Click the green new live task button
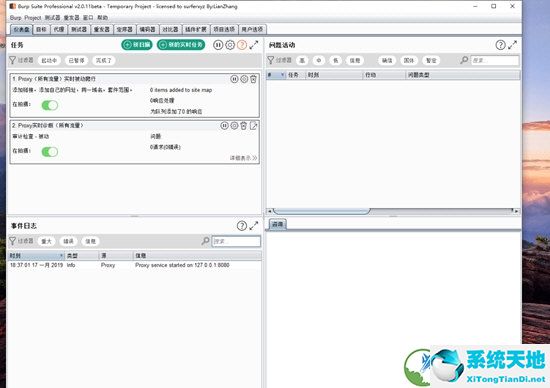550x388 pixels. (181, 45)
